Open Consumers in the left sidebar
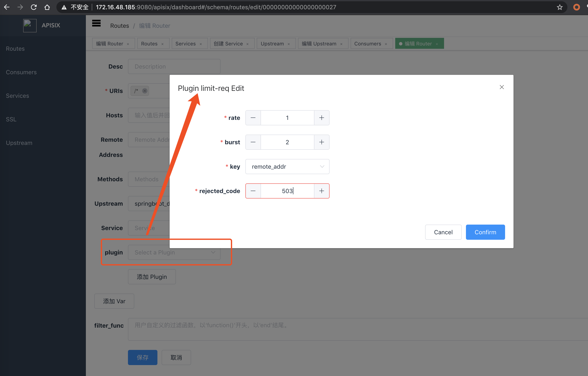The image size is (588, 376). pos(21,72)
